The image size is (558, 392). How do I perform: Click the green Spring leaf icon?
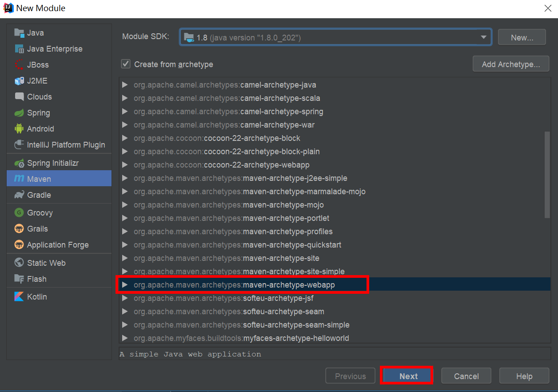click(x=19, y=113)
